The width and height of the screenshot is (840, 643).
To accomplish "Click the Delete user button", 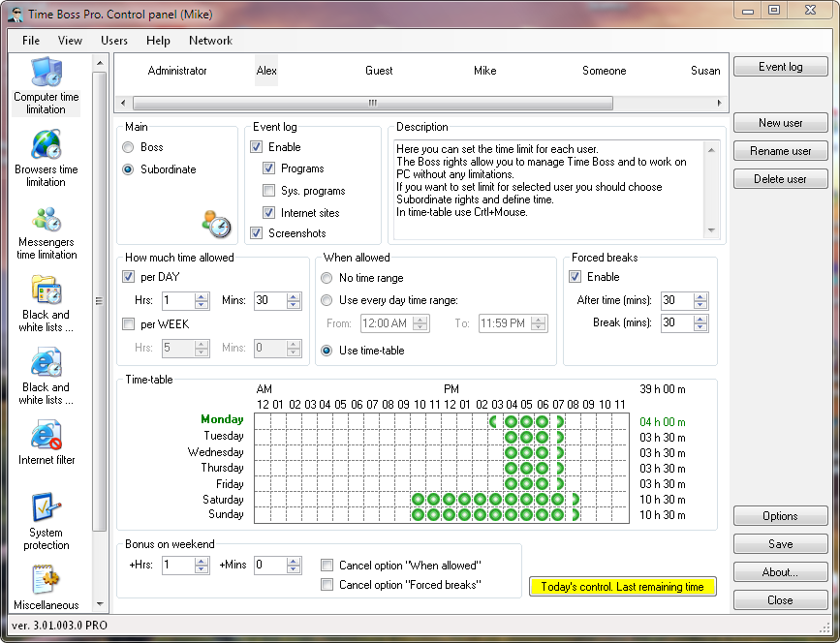I will click(781, 179).
